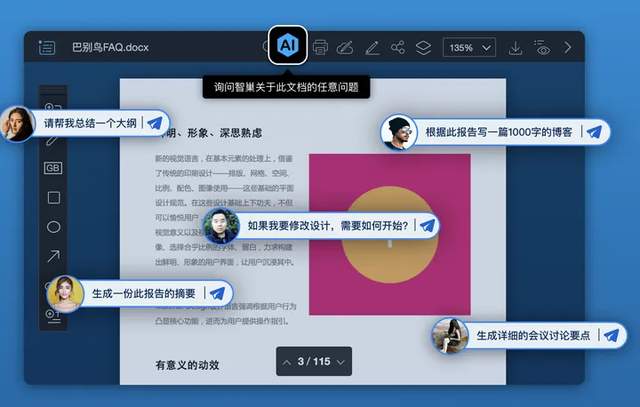
Task: Toggle the reading view eye icon
Action: 542,48
